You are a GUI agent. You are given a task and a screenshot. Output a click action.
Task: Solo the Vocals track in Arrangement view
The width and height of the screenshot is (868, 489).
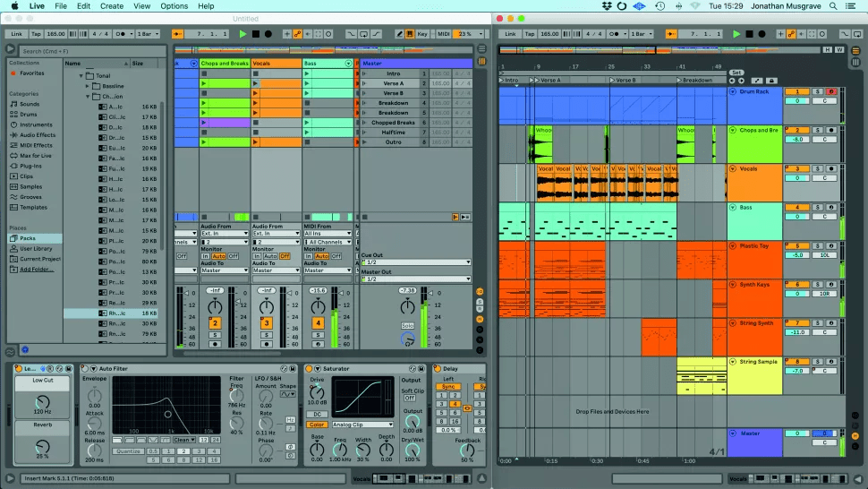pyautogui.click(x=818, y=168)
